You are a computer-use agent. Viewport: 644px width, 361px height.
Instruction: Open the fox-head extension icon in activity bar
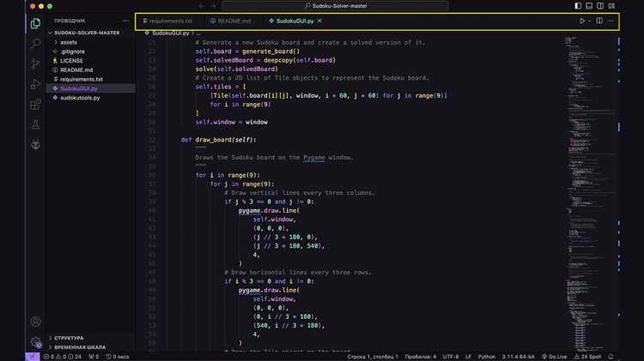[35, 144]
